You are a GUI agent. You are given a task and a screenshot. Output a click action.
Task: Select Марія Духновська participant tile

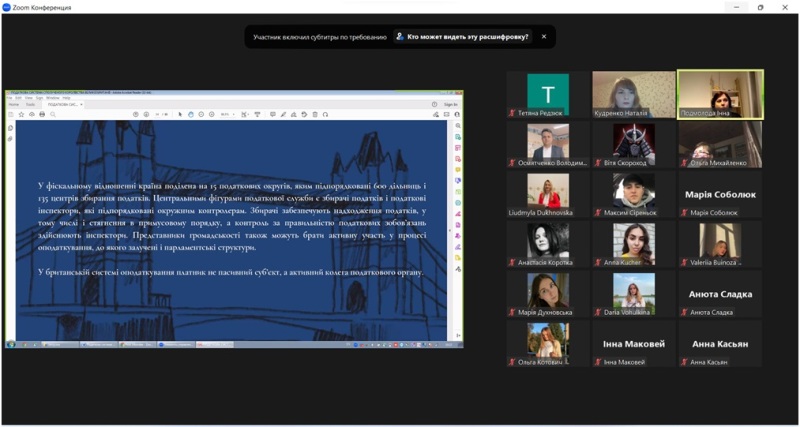tap(548, 294)
